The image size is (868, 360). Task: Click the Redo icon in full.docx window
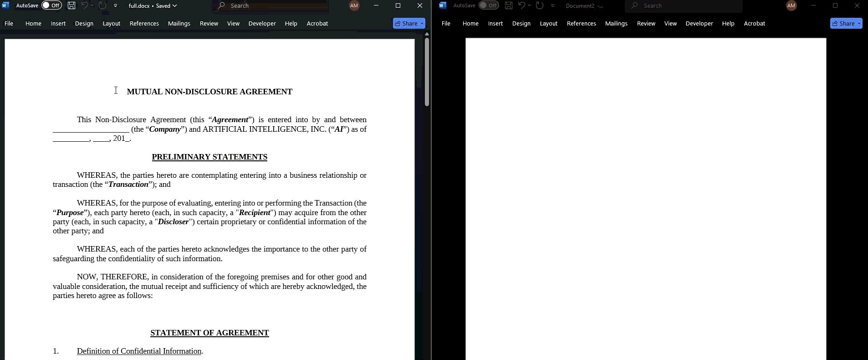[x=102, y=5]
